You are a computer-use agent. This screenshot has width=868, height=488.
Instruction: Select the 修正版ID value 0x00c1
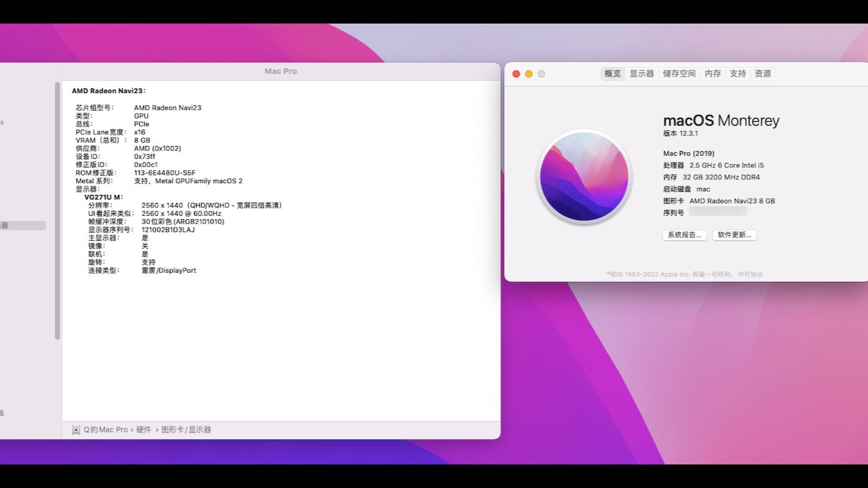tap(146, 165)
